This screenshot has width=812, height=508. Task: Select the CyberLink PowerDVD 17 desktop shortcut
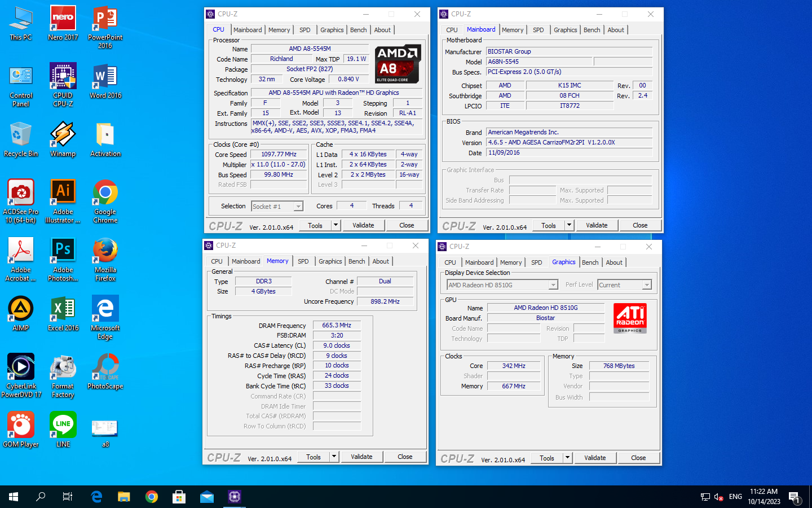[21, 376]
